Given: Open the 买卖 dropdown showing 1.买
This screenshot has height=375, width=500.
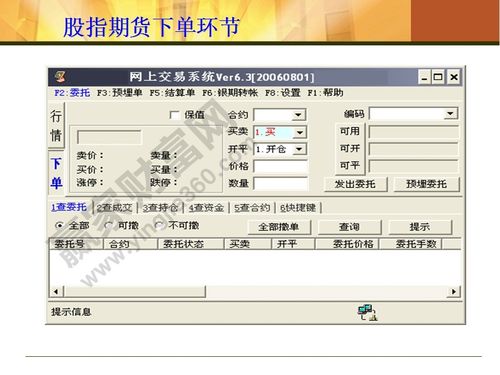Looking at the screenshot, I should pos(300,132).
